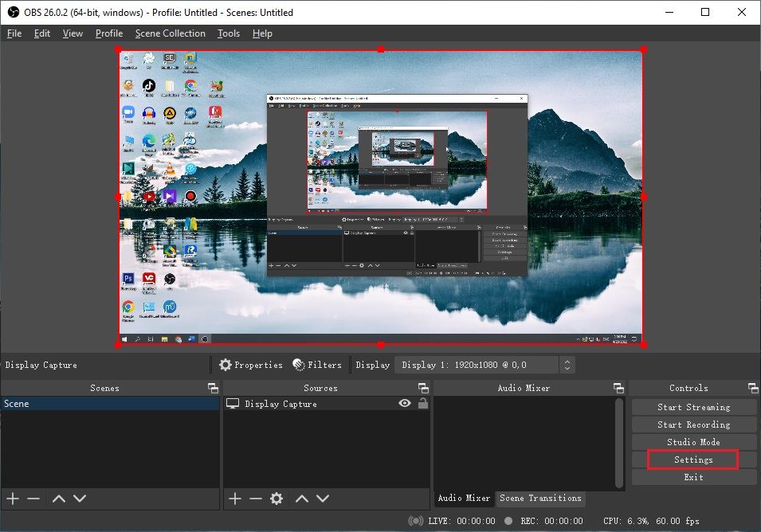Image resolution: width=761 pixels, height=532 pixels.
Task: Float the Controls dock panel
Action: tap(753, 388)
